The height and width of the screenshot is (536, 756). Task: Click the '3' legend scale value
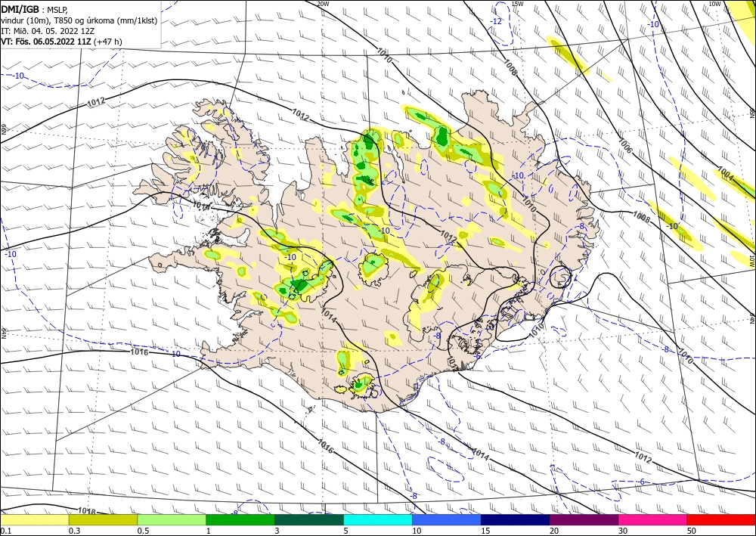277,531
